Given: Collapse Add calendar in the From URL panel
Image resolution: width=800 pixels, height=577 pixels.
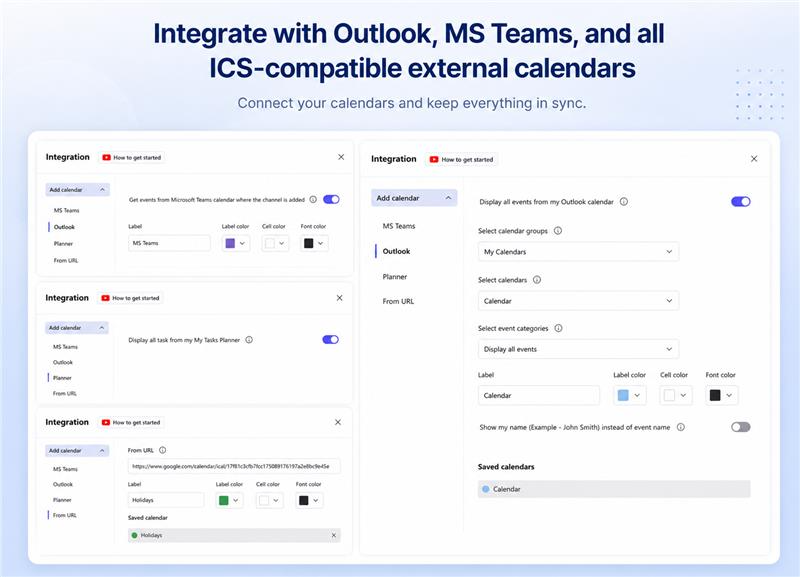Looking at the screenshot, I should pyautogui.click(x=77, y=450).
